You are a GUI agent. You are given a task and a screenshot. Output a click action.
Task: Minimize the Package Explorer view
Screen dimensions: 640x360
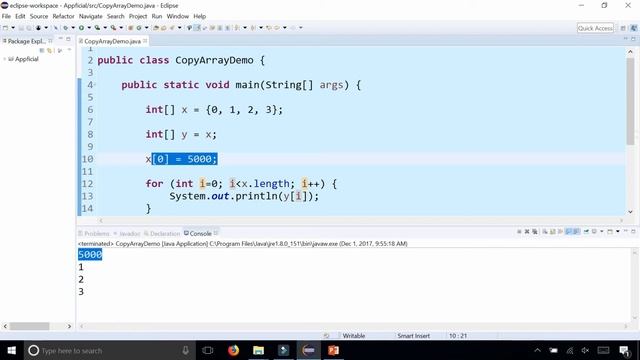pyautogui.click(x=60, y=39)
